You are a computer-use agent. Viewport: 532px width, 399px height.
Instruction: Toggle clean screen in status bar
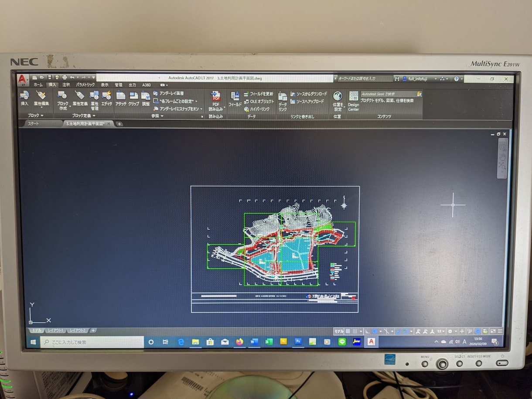(493, 331)
